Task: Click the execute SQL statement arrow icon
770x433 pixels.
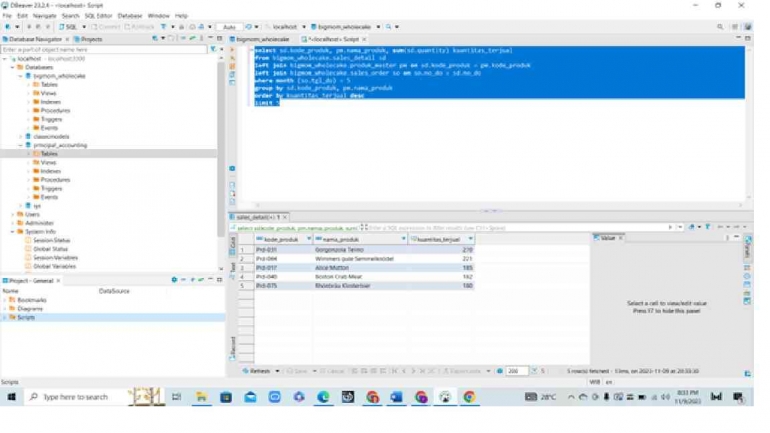Action: [x=232, y=50]
